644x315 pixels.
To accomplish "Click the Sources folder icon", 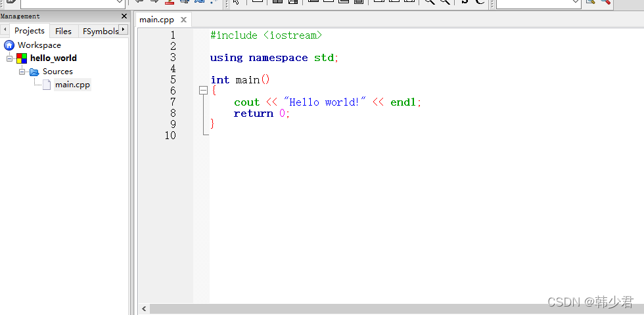I will tap(34, 72).
